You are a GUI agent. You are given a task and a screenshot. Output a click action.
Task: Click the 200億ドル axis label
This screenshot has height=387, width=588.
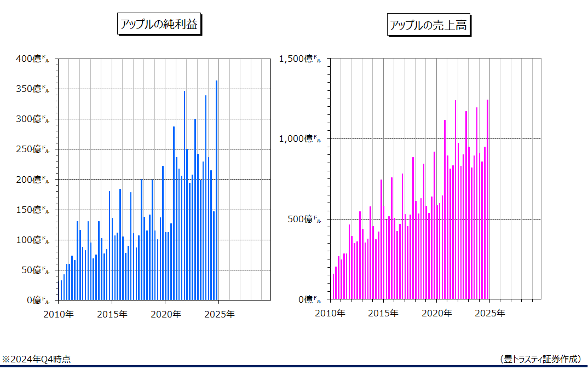pyautogui.click(x=33, y=179)
